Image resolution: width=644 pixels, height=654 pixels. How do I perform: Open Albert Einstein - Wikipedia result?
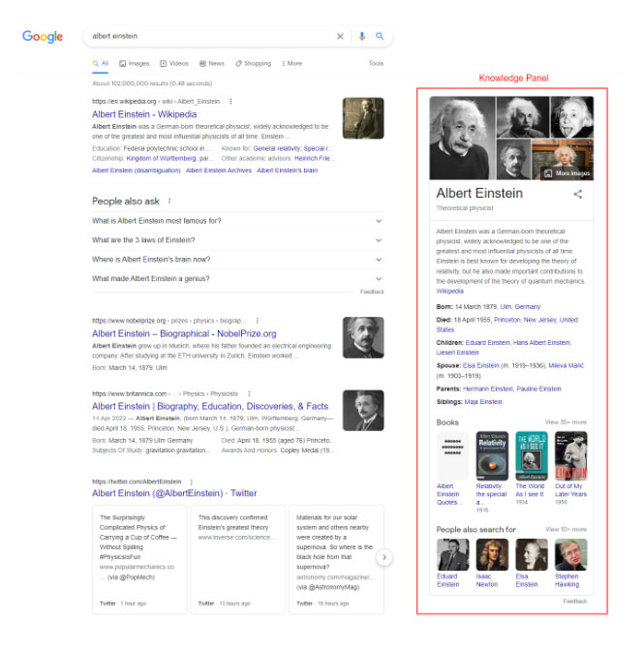tap(144, 114)
